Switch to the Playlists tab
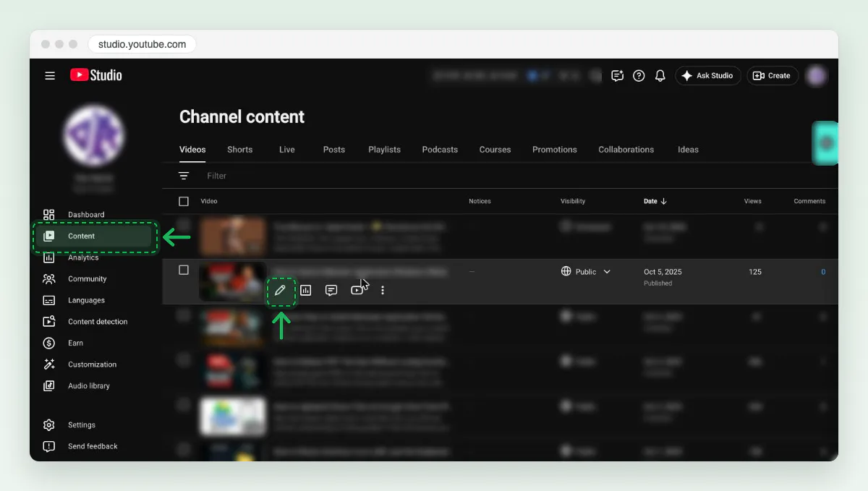The width and height of the screenshot is (868, 491). coord(384,150)
